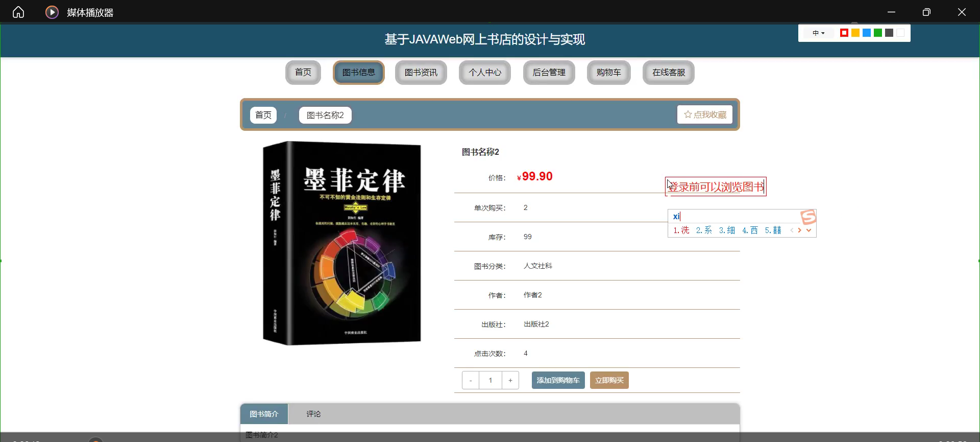This screenshot has width=980, height=442.
Task: Open the 后台管理 navigation tab
Action: [x=549, y=73]
